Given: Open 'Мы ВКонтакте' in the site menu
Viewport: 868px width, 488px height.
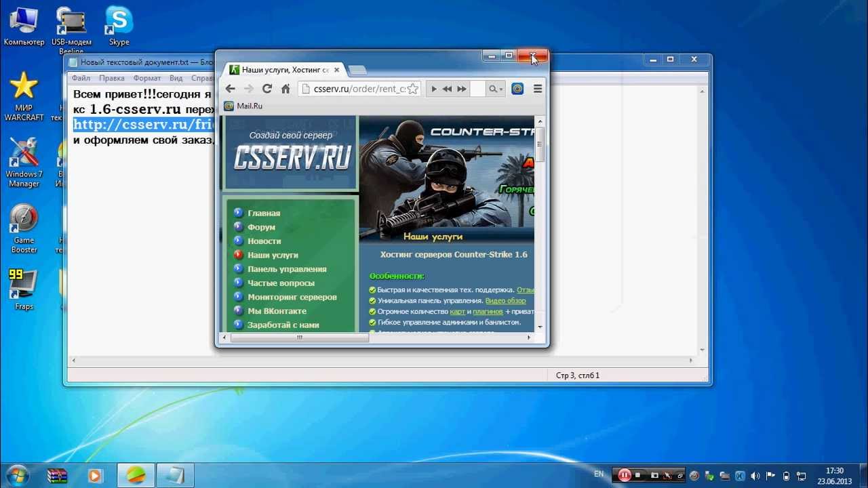Looking at the screenshot, I should pyautogui.click(x=277, y=311).
